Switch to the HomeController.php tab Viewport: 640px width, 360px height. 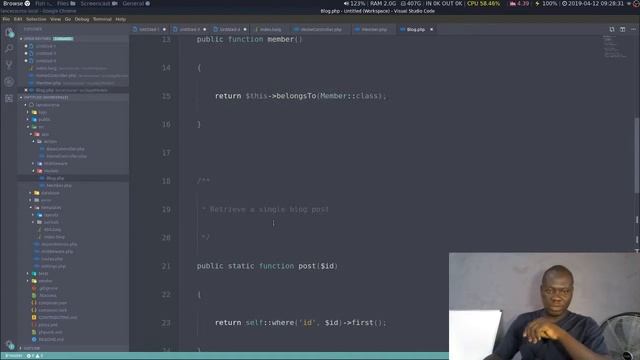pyautogui.click(x=320, y=29)
